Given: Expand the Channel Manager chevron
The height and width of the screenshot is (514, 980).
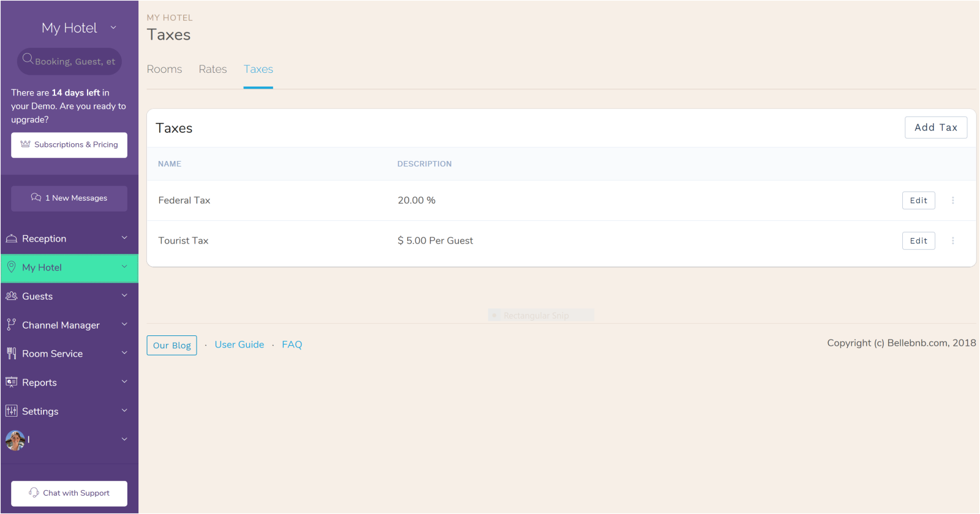Looking at the screenshot, I should click(124, 324).
